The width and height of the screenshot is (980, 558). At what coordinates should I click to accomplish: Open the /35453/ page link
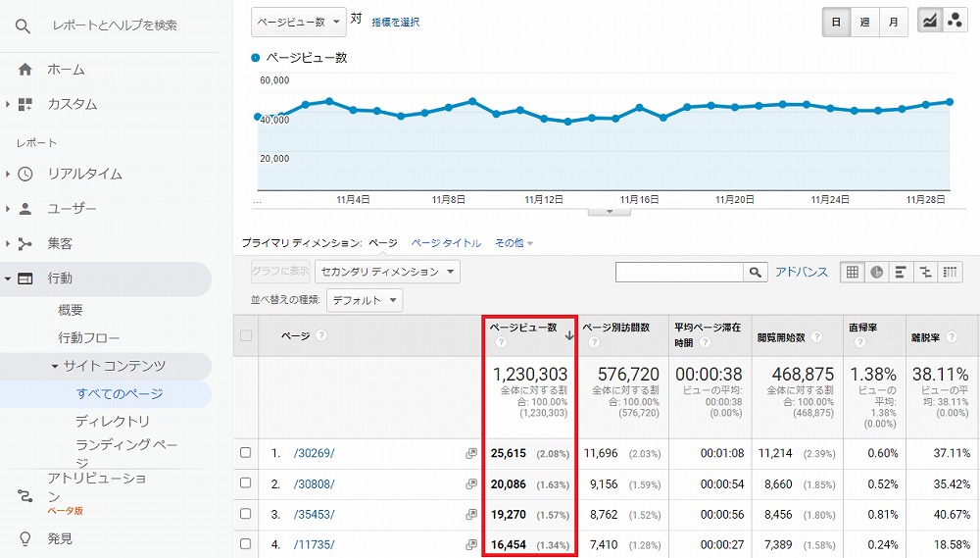[x=314, y=515]
